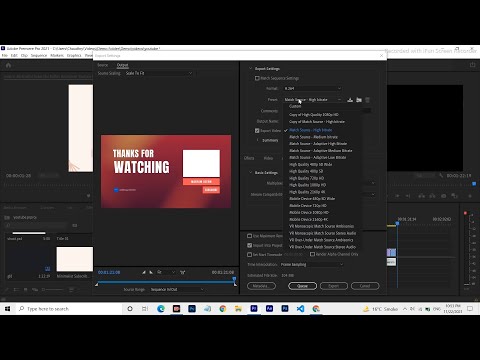480x360 pixels.
Task: Open the File menu
Action: click(x=5, y=55)
